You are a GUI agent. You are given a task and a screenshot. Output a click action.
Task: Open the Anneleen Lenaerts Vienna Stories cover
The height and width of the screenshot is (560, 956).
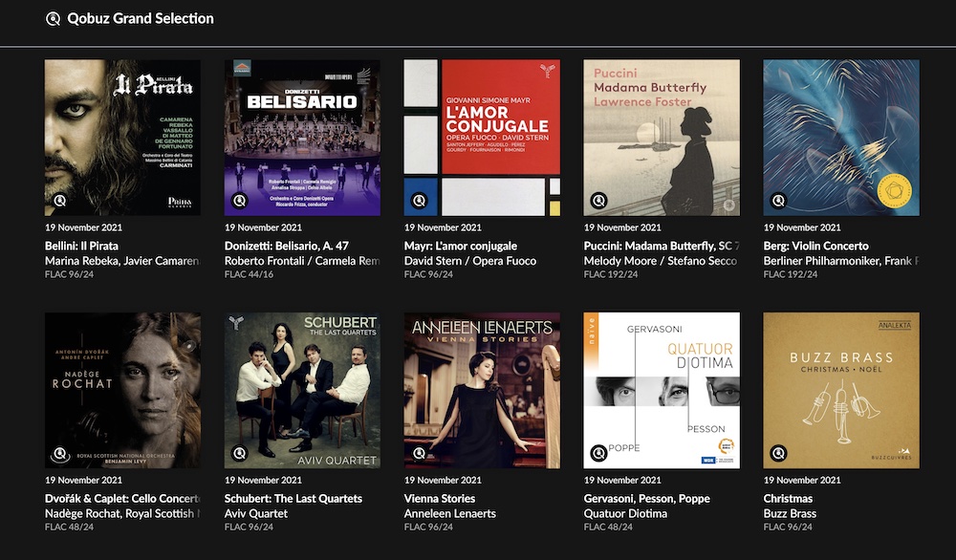pos(482,391)
